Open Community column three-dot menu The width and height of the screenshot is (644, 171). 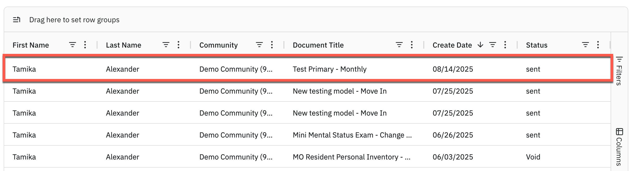[272, 45]
